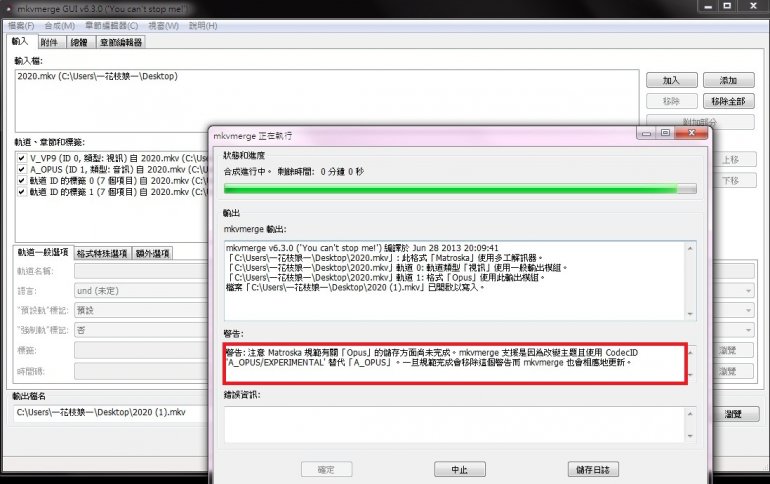The width and height of the screenshot is (770, 484).
Task: Uncheck the V_VP9 video track checkbox
Action: click(22, 158)
